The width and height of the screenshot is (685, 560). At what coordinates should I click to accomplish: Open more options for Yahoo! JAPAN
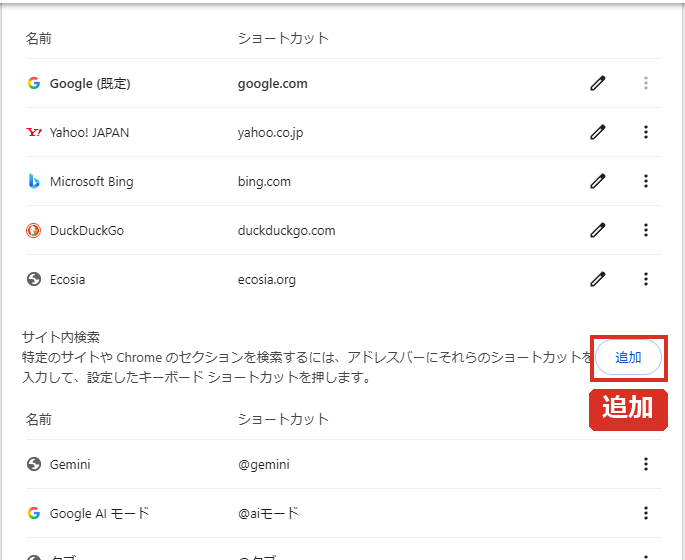(x=646, y=132)
